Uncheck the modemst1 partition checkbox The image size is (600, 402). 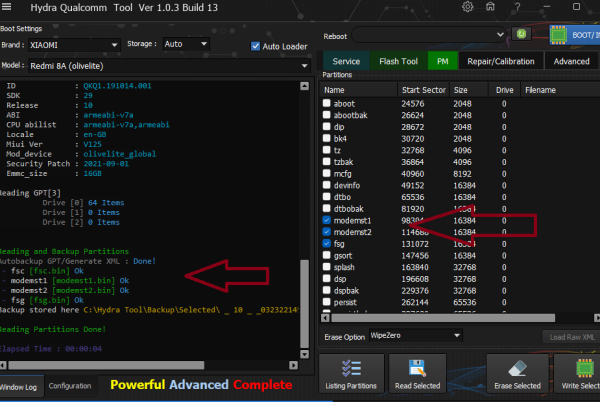326,220
